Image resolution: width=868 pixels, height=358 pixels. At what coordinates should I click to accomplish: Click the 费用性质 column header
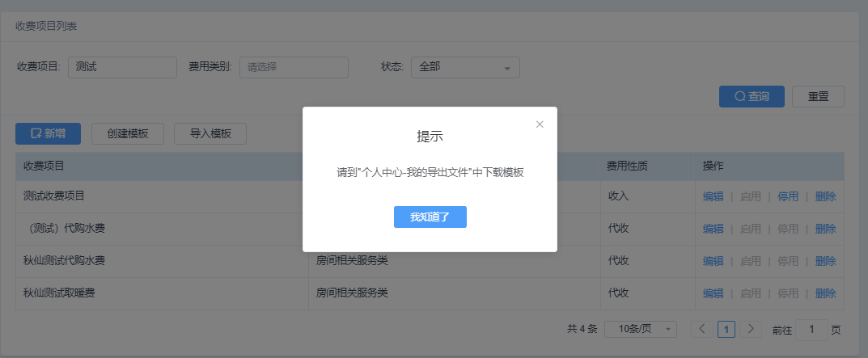click(x=627, y=166)
